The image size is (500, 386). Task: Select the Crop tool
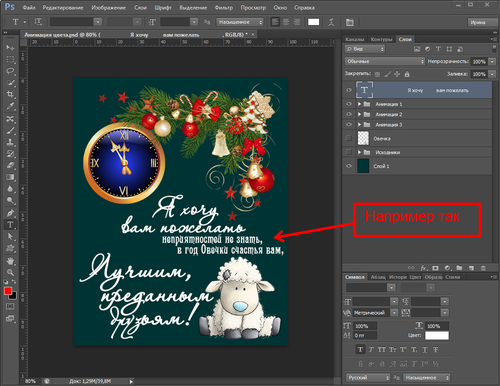click(x=10, y=94)
